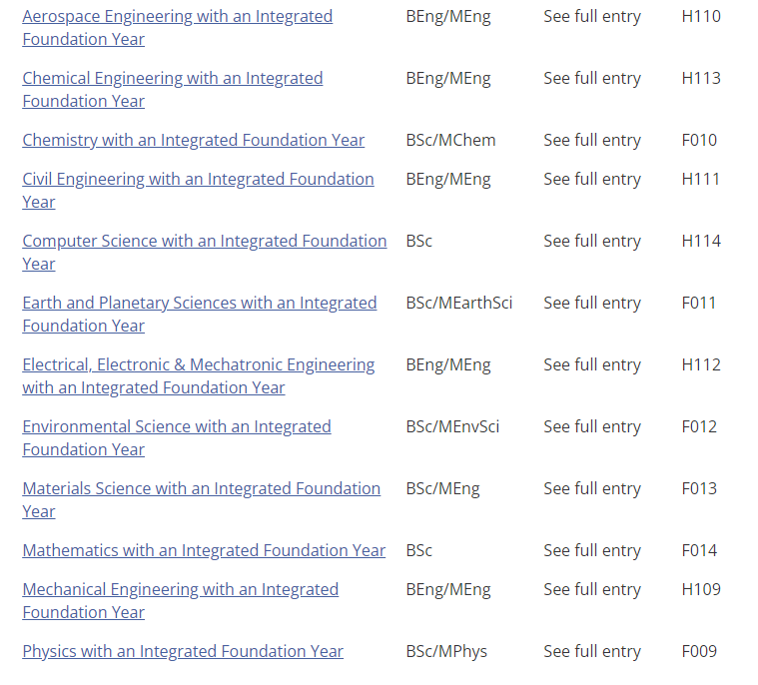Click the BSc/MEnvSci degree label
This screenshot has width=758, height=685.
pos(452,427)
